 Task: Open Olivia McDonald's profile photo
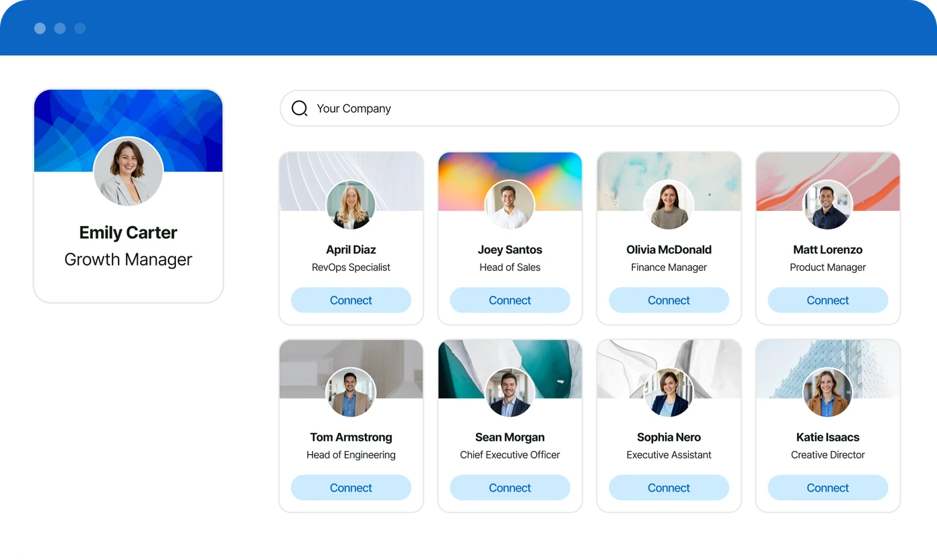tap(669, 205)
